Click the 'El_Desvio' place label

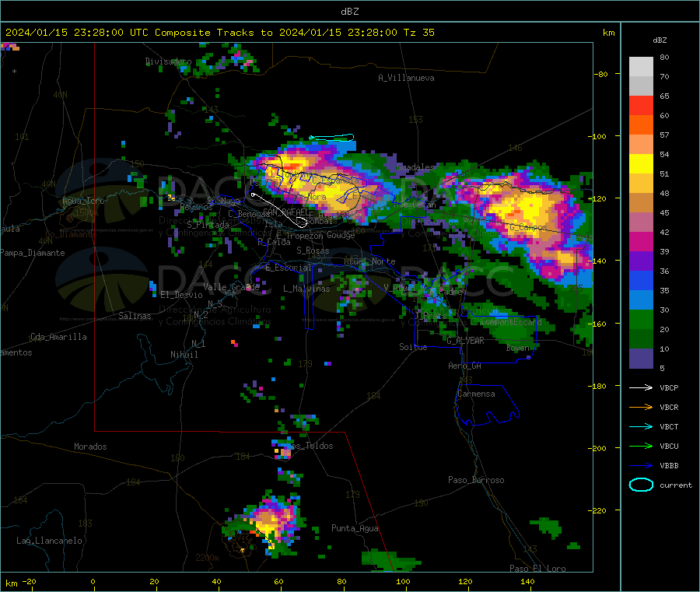tap(181, 295)
